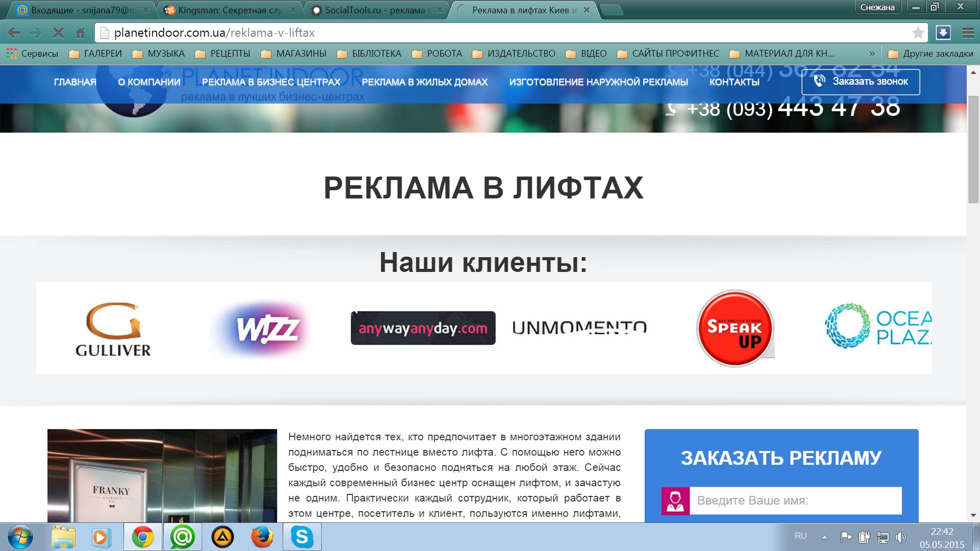Open the САЙТЫ ПРОФИТНЕС bookmarks folder
The height and width of the screenshot is (551, 980).
click(x=668, y=54)
